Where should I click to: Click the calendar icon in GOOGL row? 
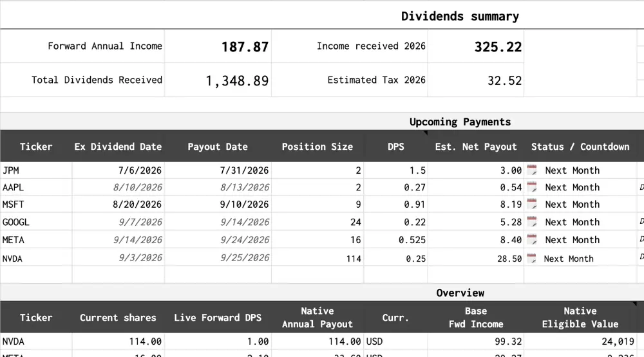532,221
